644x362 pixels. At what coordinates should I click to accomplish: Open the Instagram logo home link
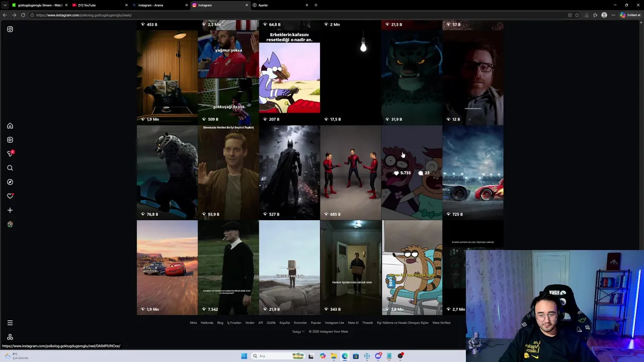10,29
